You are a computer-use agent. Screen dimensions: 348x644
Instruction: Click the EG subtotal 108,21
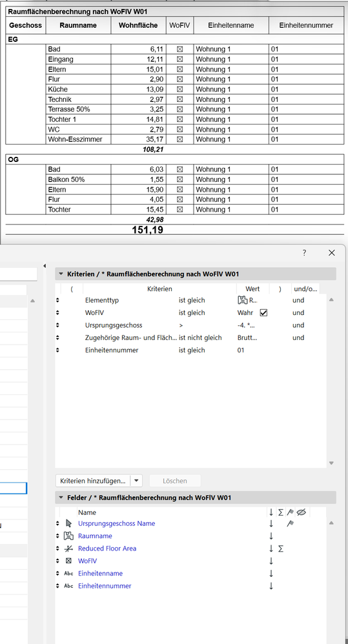click(153, 150)
